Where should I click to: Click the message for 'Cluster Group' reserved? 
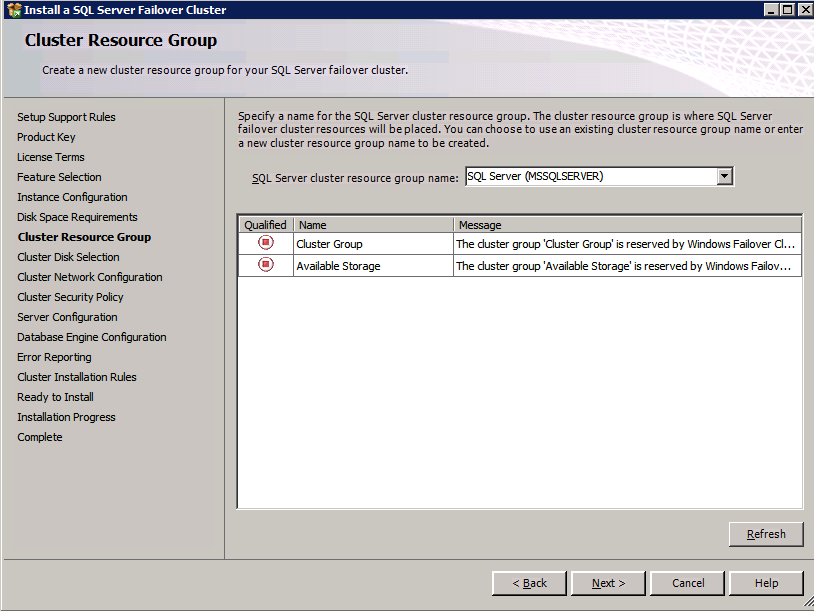627,243
